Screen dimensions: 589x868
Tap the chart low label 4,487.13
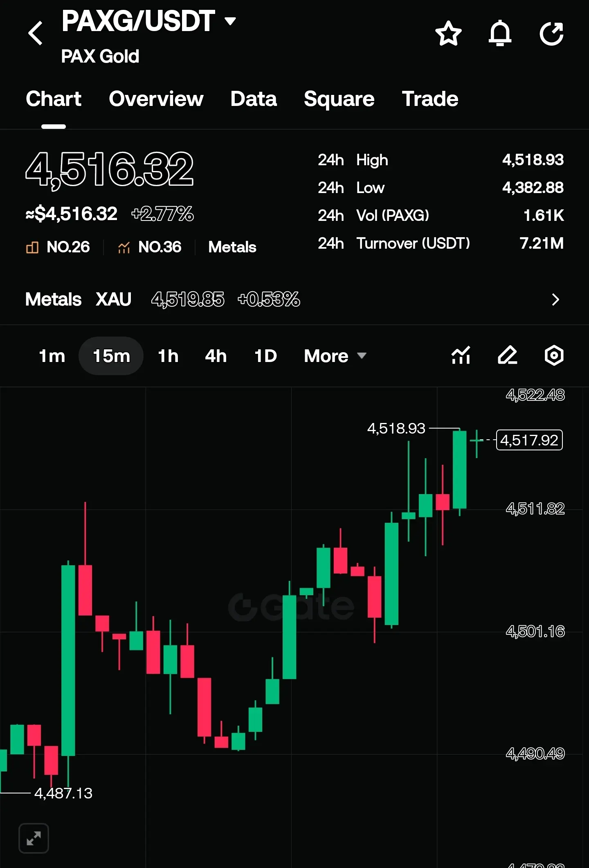click(x=63, y=793)
